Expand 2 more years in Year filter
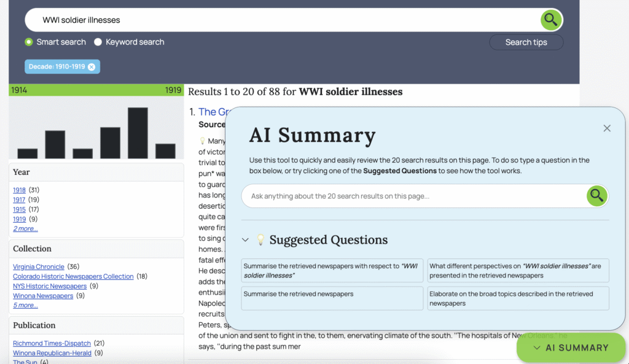 pos(25,229)
